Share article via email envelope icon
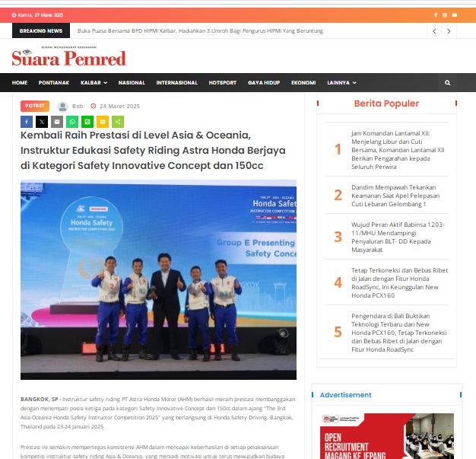The width and height of the screenshot is (476, 459). pos(57,122)
